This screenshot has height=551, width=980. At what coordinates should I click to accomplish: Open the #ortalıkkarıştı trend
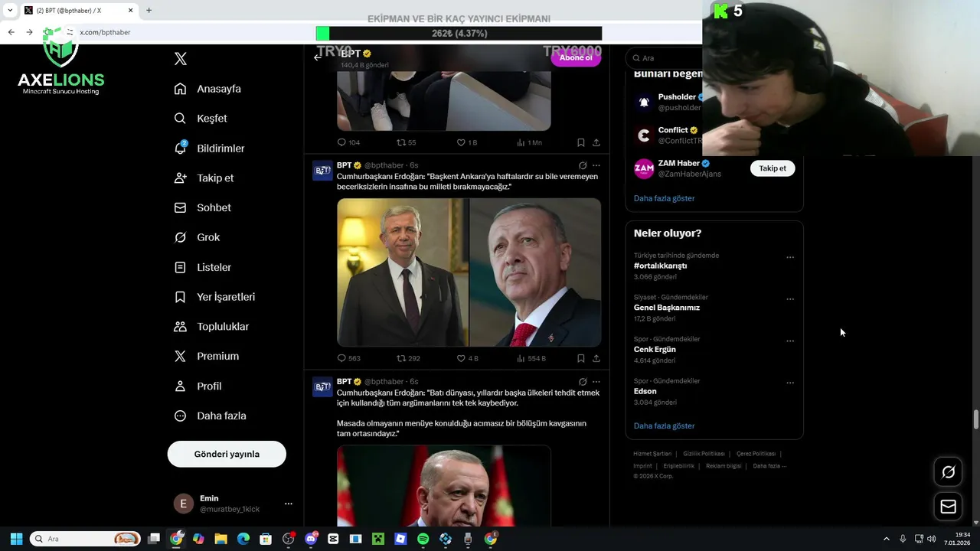tap(660, 266)
